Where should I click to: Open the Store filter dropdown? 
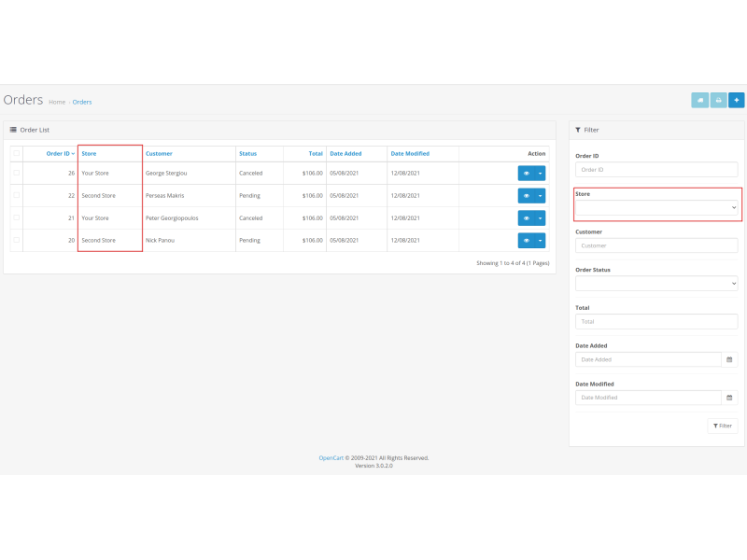tap(657, 207)
